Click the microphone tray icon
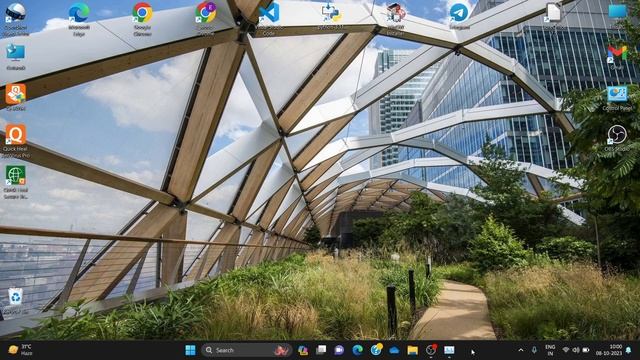The width and height of the screenshot is (640, 360). tap(534, 350)
